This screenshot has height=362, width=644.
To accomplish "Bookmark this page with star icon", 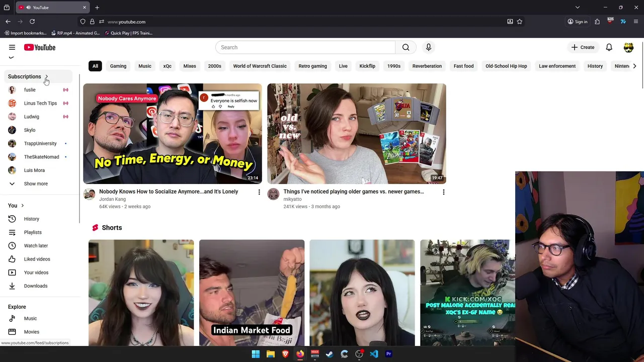I will tap(520, 22).
